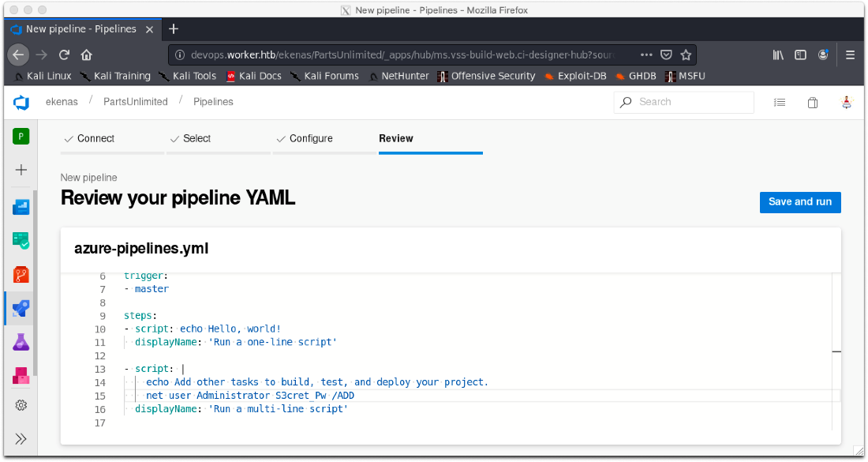Open the Kali Docs bookmark
Viewport: 868px width, 462px height.
point(253,76)
